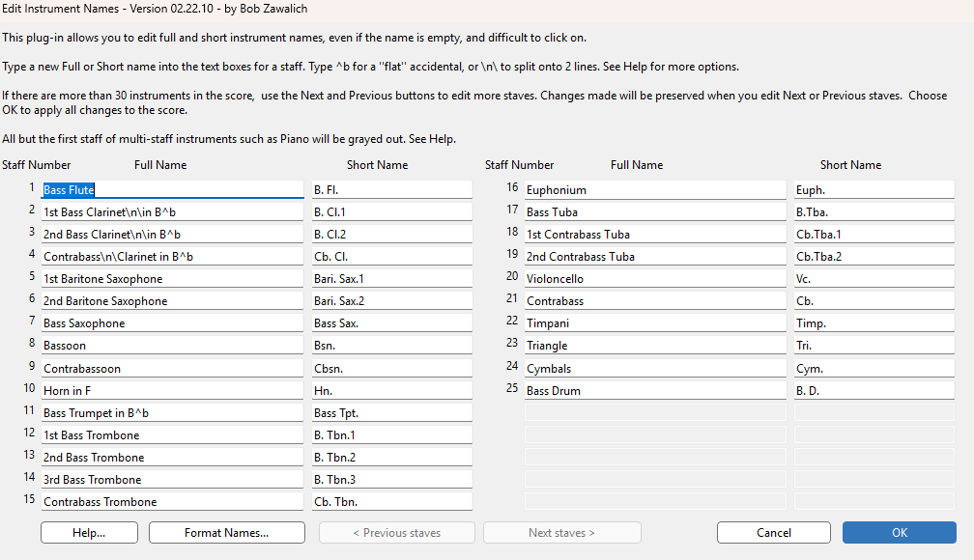Image resolution: width=974 pixels, height=560 pixels.
Task: Focus the Contrabassoon full name box
Action: (172, 368)
